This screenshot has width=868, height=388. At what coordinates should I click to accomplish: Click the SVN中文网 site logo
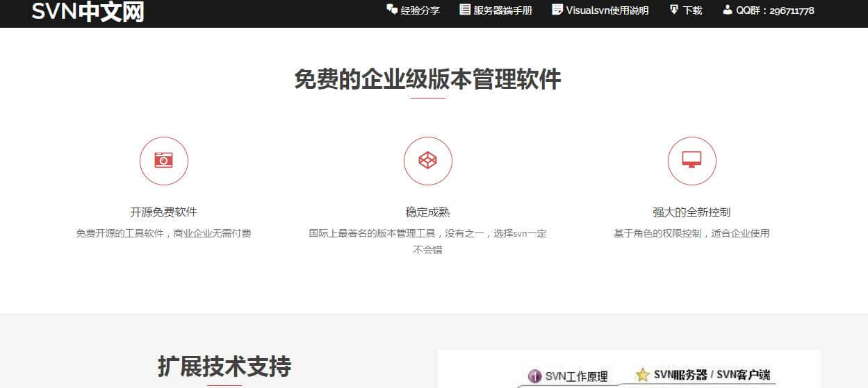[x=88, y=12]
